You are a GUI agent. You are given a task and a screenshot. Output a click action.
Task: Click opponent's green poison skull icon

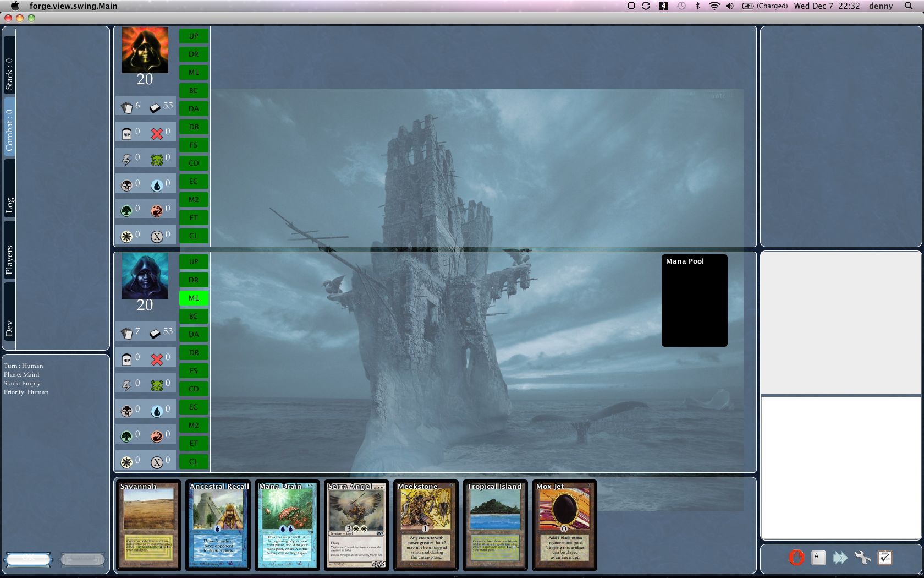157,160
